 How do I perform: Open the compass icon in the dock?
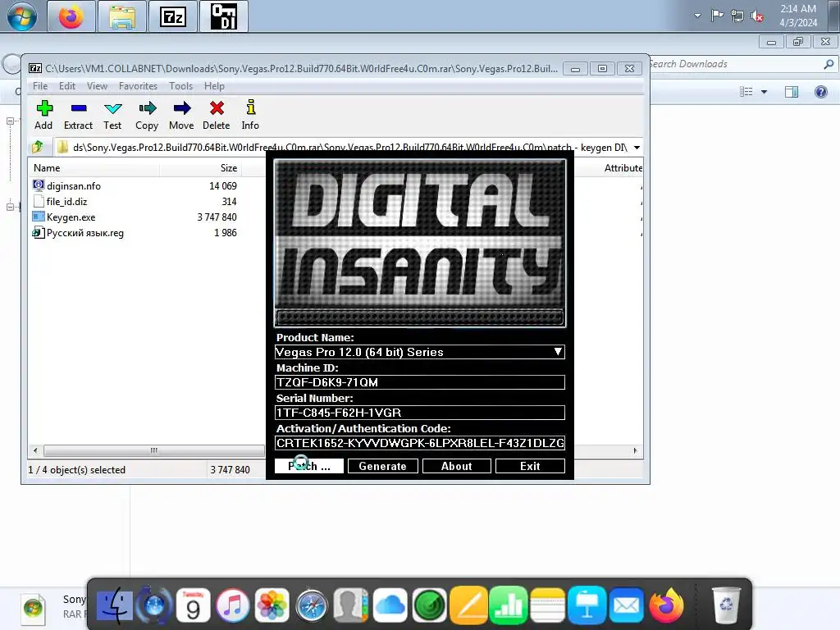coord(311,606)
